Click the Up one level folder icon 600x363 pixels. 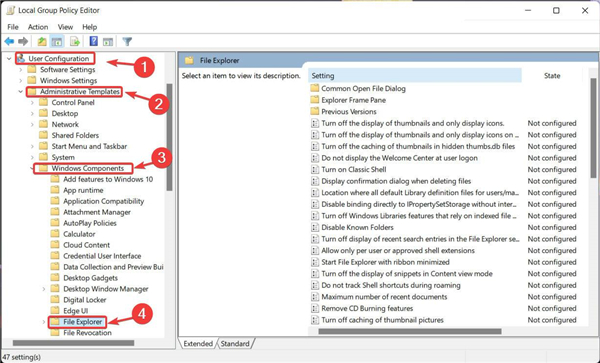coord(42,41)
